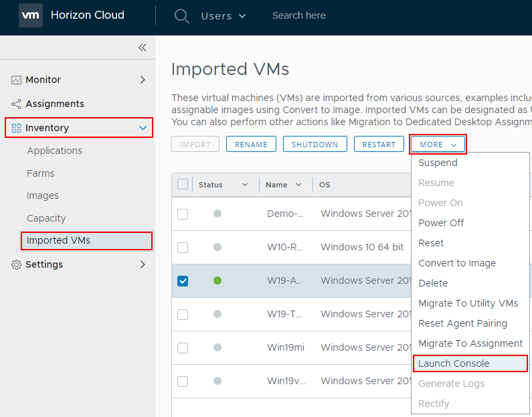Select Launch Console from More menu
This screenshot has width=532, height=417.
pyautogui.click(x=454, y=363)
